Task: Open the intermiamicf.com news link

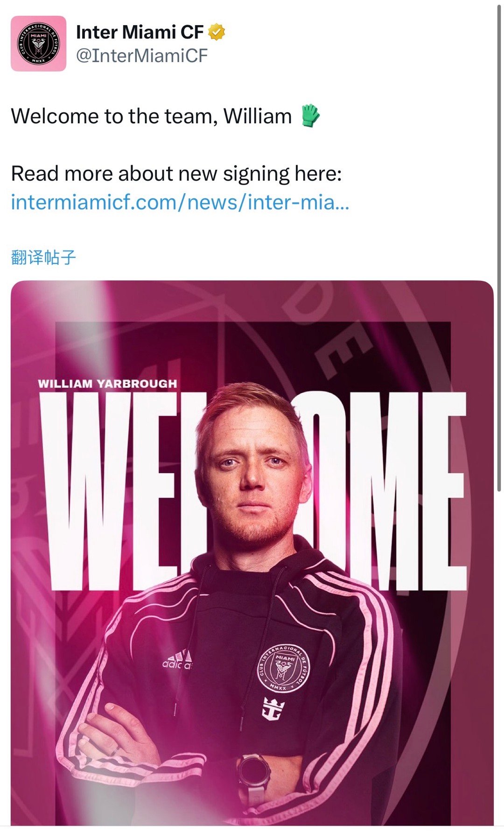Action: [x=180, y=202]
